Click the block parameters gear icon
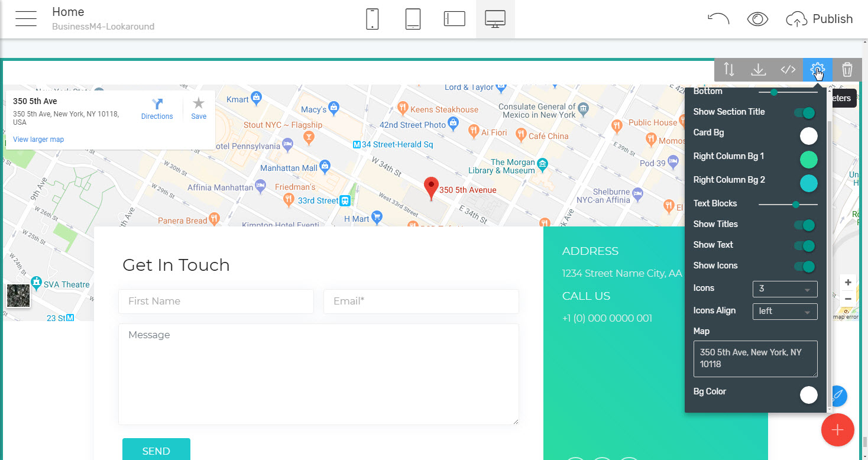 [x=817, y=70]
